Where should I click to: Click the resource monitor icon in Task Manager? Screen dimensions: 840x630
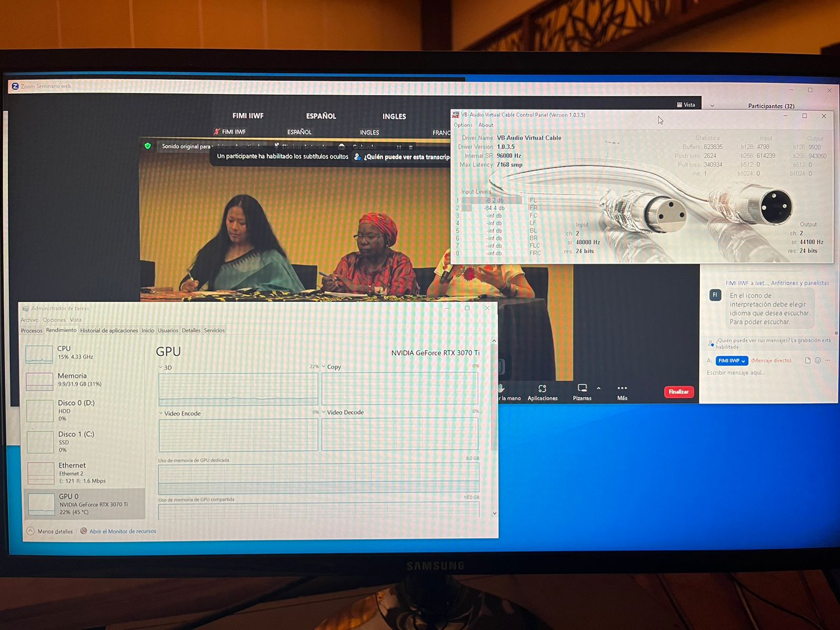pos(83,531)
